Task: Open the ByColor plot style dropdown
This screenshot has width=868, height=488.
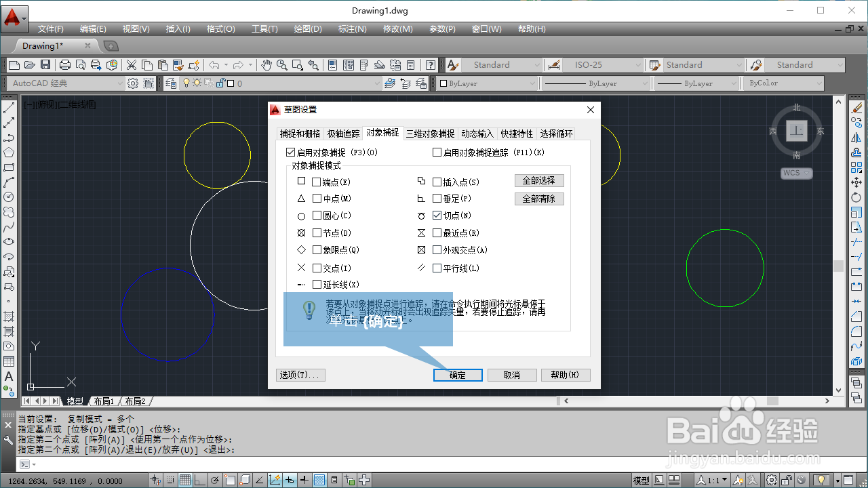Action: (x=785, y=83)
